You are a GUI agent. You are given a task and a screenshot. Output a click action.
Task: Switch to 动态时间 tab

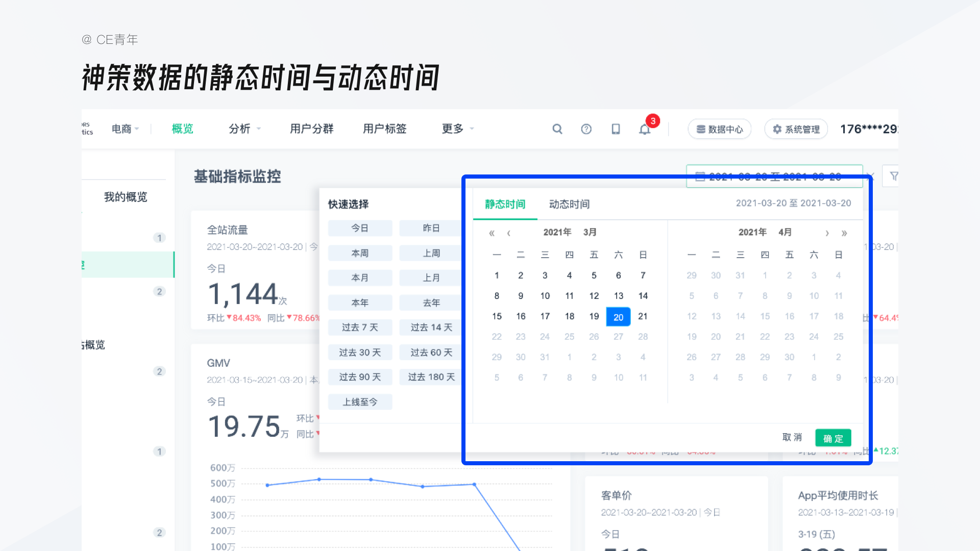[x=569, y=204]
